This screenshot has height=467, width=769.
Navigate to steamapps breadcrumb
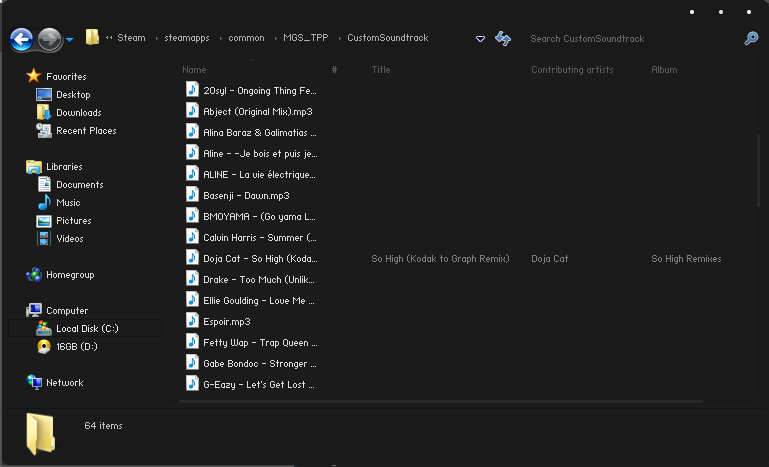click(x=187, y=38)
